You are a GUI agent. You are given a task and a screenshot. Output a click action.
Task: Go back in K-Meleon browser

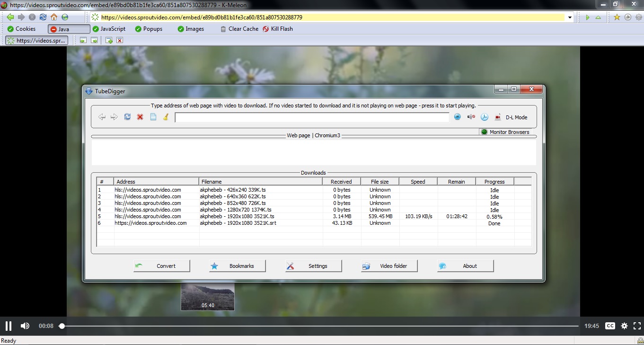(x=10, y=17)
